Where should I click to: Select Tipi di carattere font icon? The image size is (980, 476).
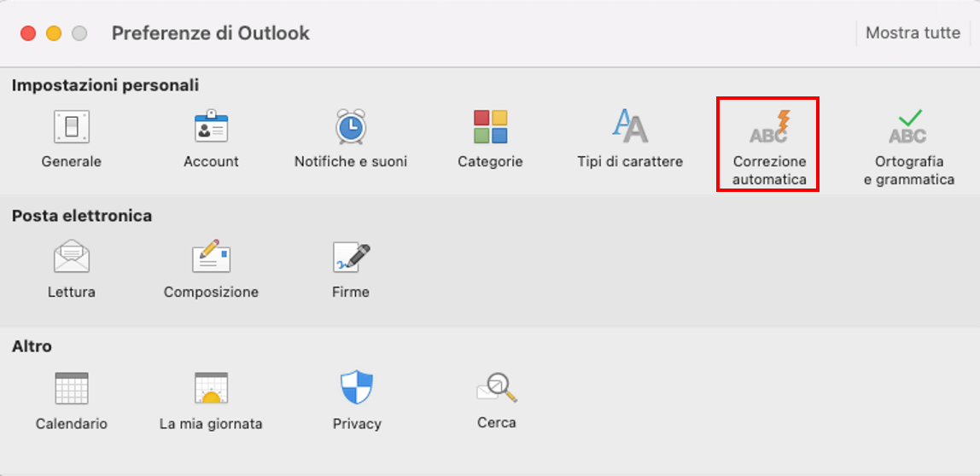[x=630, y=125]
